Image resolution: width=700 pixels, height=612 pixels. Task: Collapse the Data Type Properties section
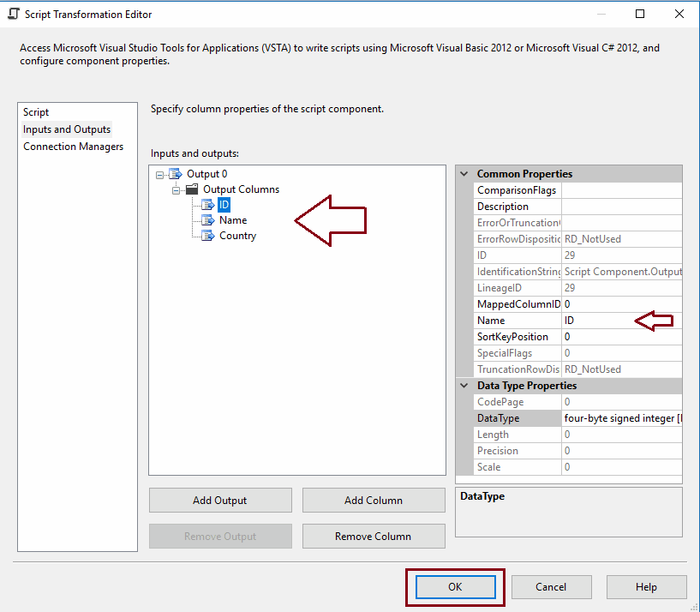[x=464, y=385]
